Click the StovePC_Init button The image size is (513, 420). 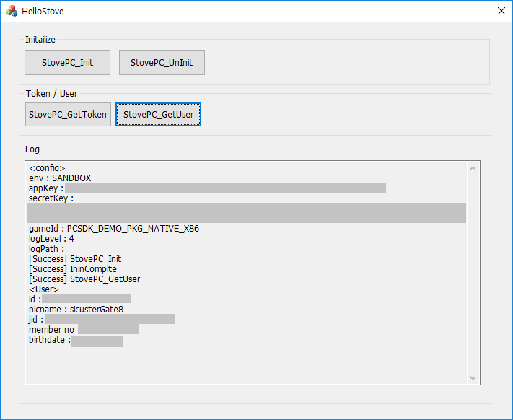[67, 63]
